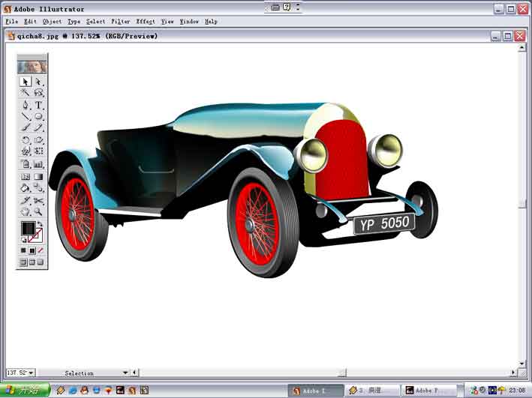Switch to Adobe P... taskbar button
532x398 pixels.
click(428, 391)
